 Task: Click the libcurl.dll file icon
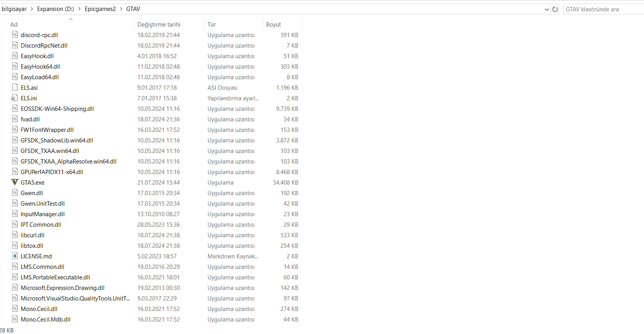15,235
